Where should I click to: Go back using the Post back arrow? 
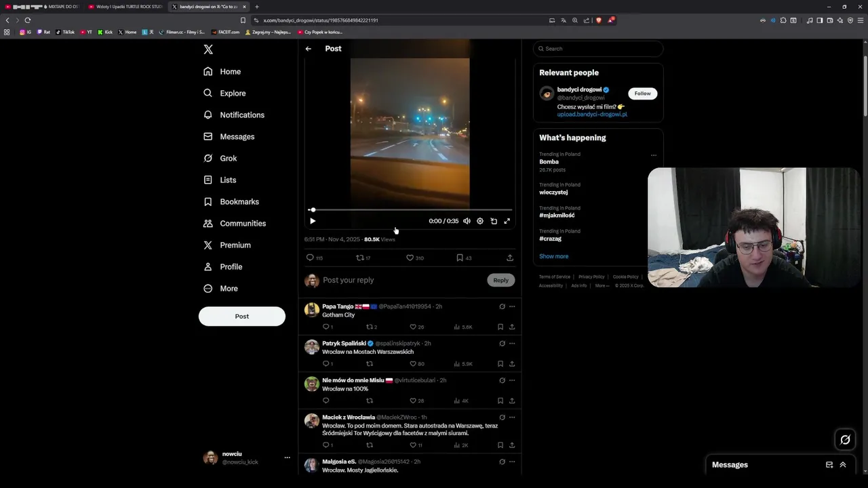point(308,49)
